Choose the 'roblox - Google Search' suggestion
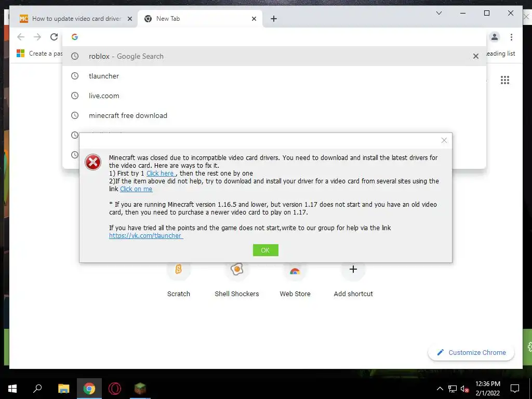The width and height of the screenshot is (532, 399). pos(274,56)
